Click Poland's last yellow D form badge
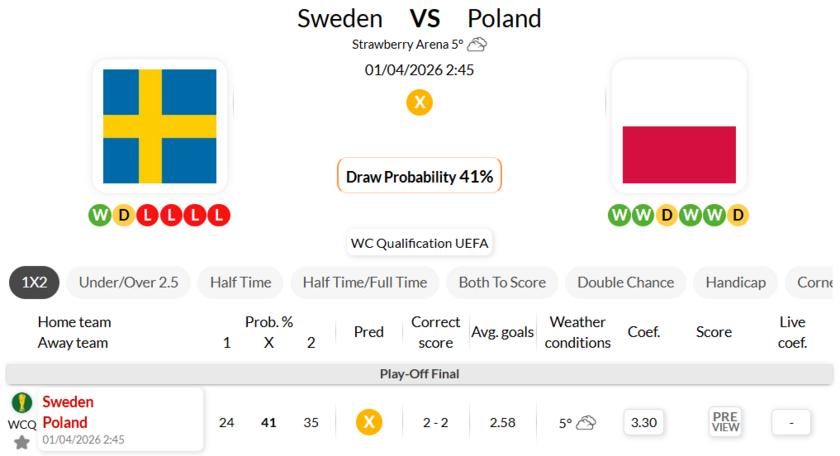The width and height of the screenshot is (840, 456). pyautogui.click(x=738, y=215)
